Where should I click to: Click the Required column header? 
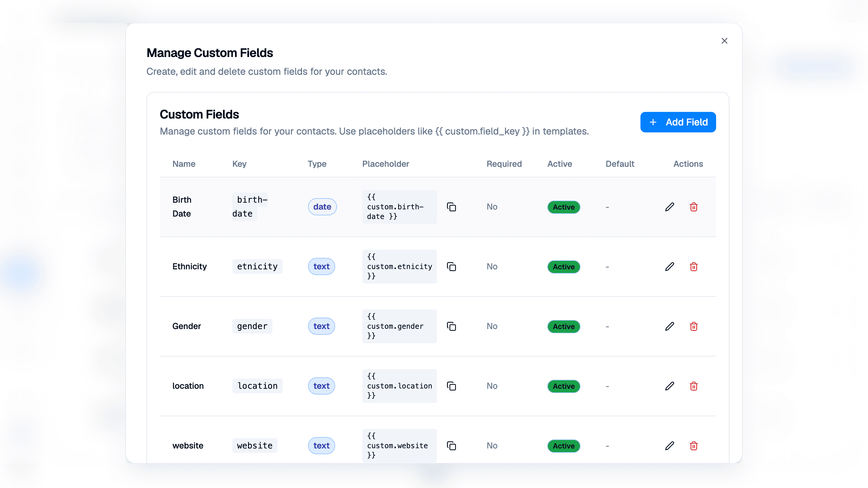[504, 164]
